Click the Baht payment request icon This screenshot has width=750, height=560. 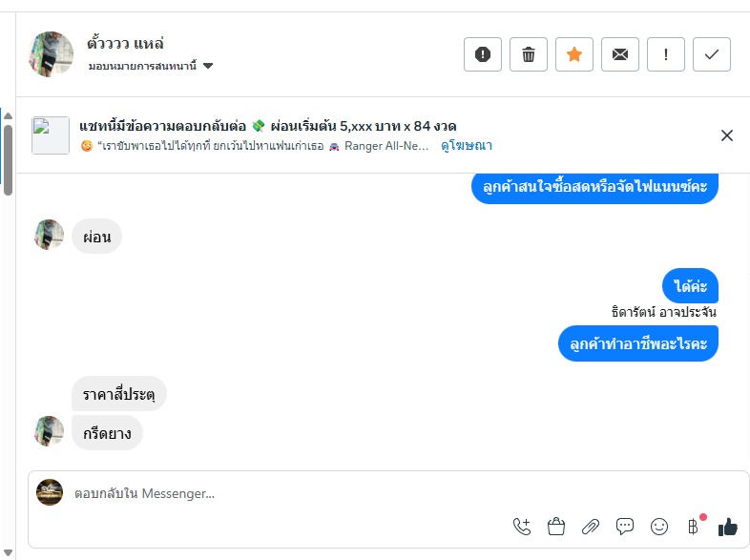click(694, 526)
